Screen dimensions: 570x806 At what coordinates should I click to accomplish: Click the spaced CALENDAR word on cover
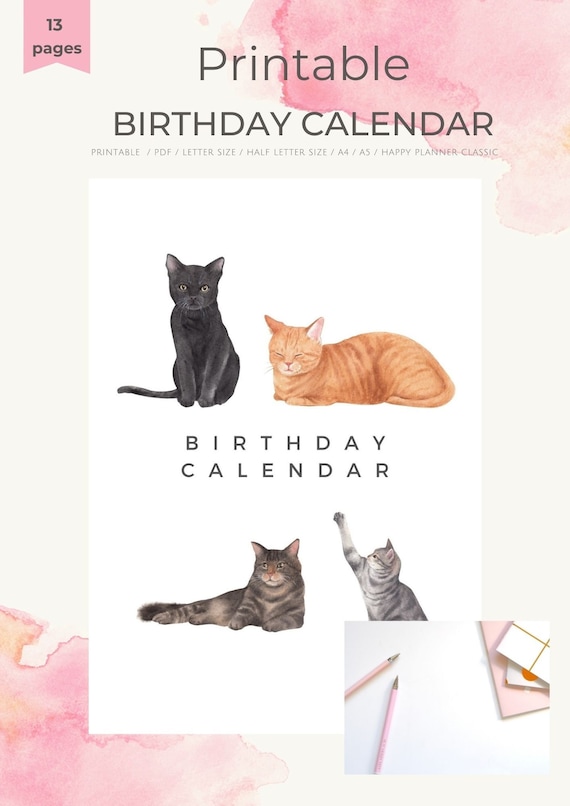coord(286,470)
